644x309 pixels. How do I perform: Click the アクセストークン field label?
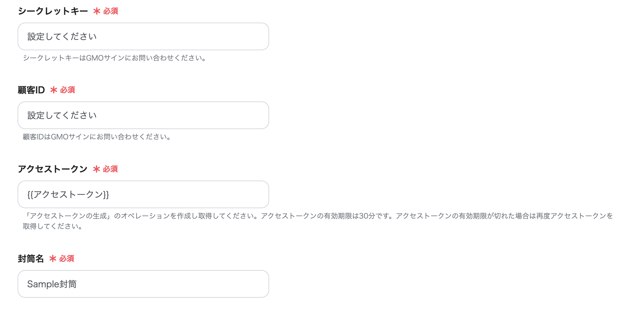pyautogui.click(x=53, y=169)
